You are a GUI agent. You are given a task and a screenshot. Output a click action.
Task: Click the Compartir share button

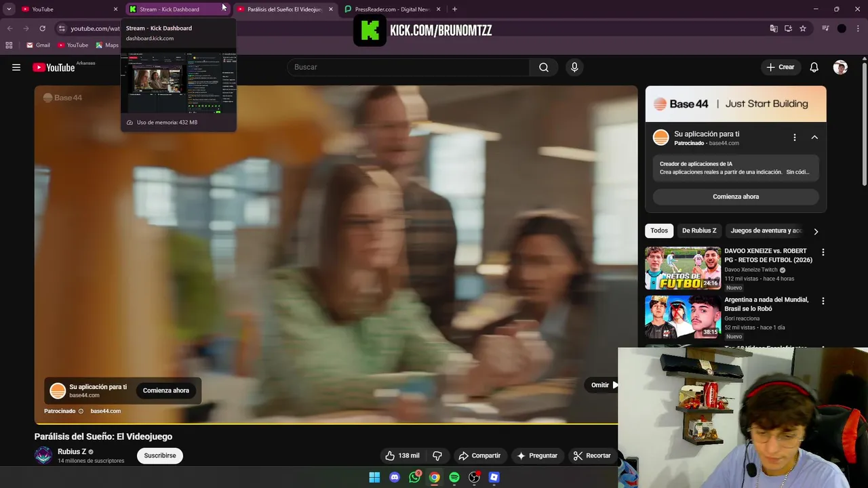479,455
